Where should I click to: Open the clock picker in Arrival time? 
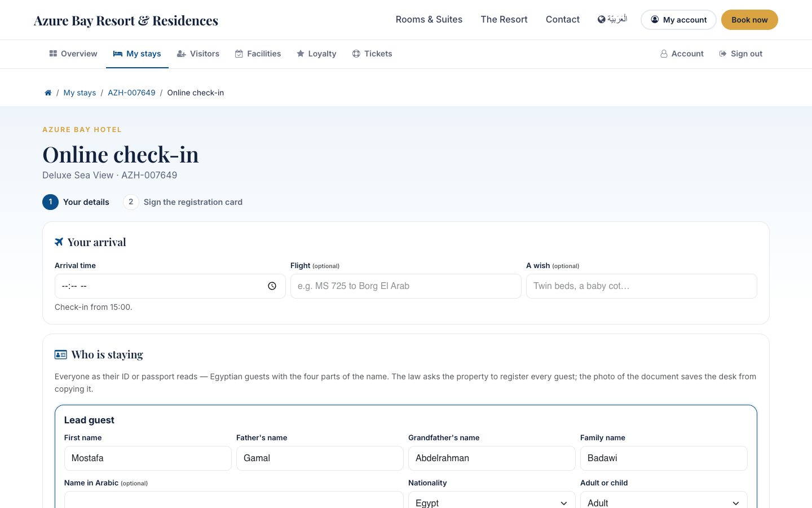point(272,286)
